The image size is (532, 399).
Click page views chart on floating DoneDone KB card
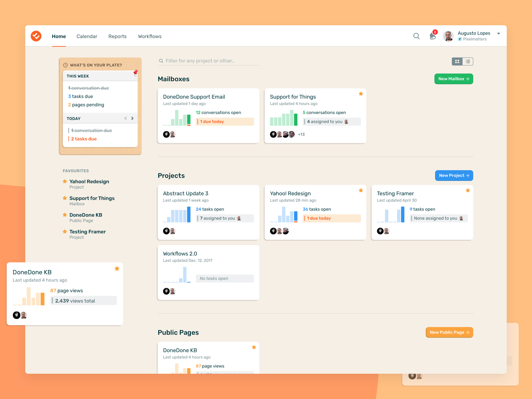29,296
